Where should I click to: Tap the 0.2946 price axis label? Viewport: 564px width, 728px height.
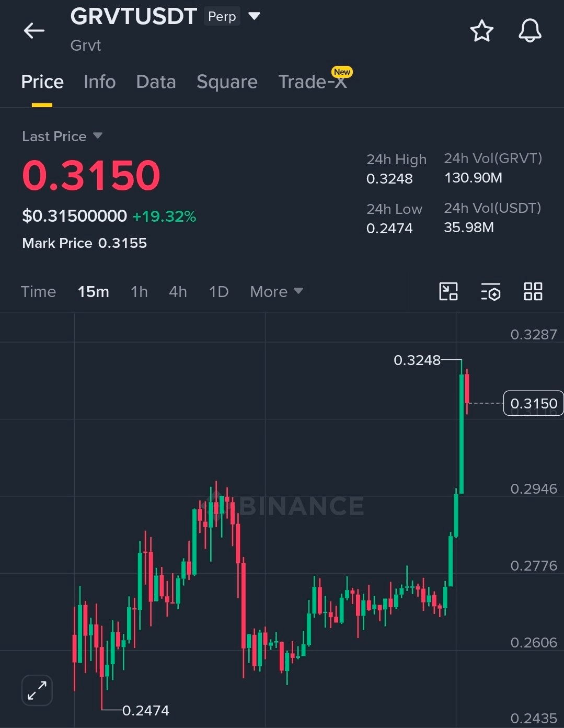[x=534, y=489]
